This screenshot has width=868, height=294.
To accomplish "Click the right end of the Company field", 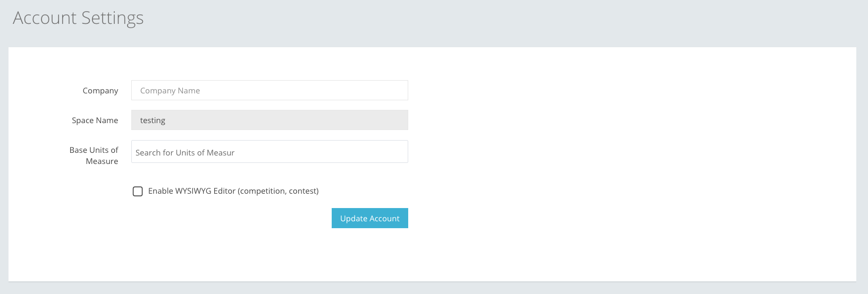I will pyautogui.click(x=399, y=90).
